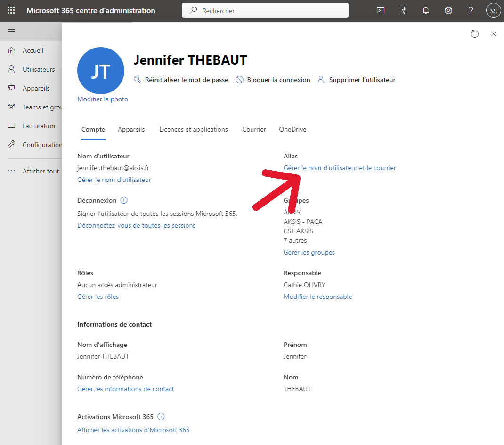This screenshot has width=504, height=445.
Task: Open Gérer les groupes link
Action: pyautogui.click(x=309, y=253)
